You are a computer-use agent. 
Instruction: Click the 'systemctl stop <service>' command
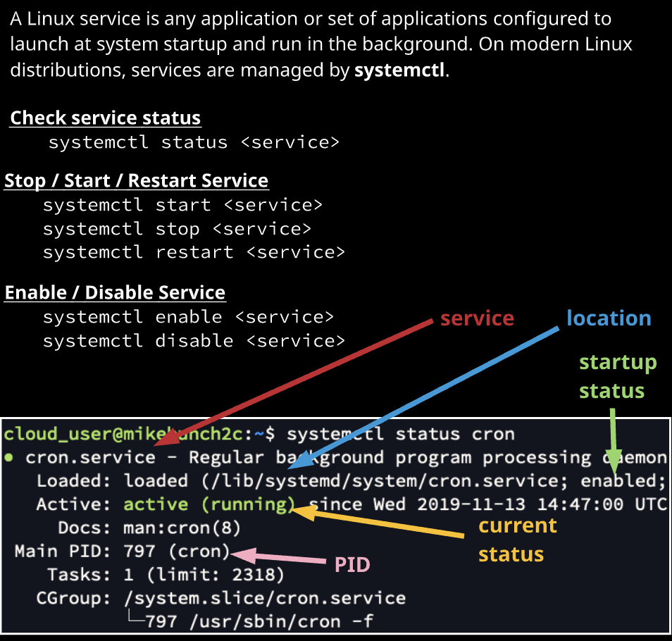coord(177,229)
